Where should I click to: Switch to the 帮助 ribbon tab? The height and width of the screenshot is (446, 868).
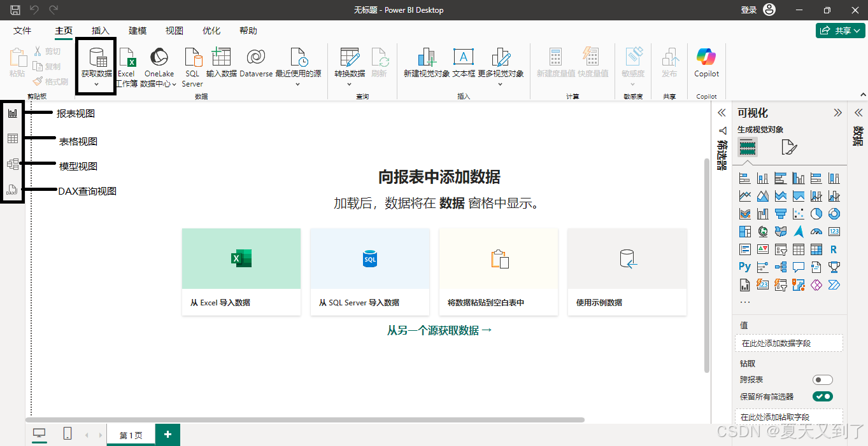point(248,31)
